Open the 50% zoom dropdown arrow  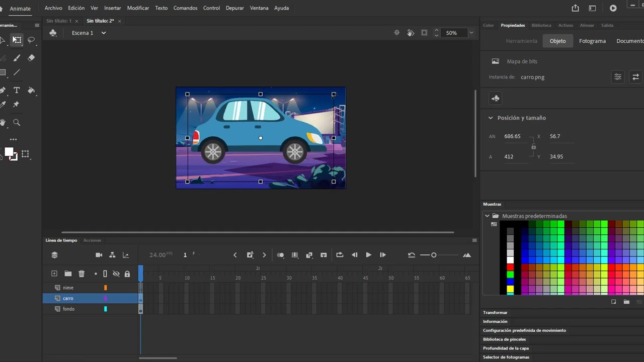tap(471, 33)
